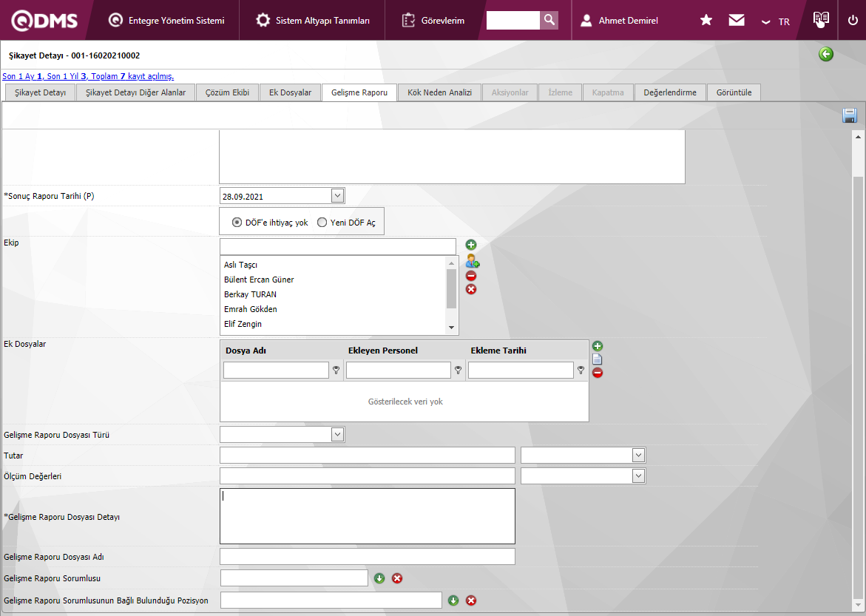
Task: Clear Ekip list with red X icon
Action: pyautogui.click(x=471, y=289)
